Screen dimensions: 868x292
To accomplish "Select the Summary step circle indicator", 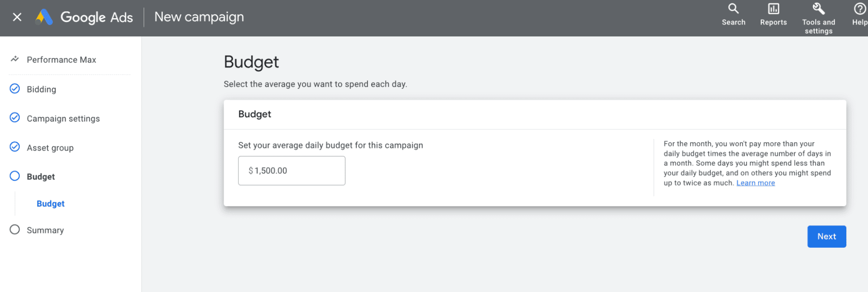I will 15,230.
